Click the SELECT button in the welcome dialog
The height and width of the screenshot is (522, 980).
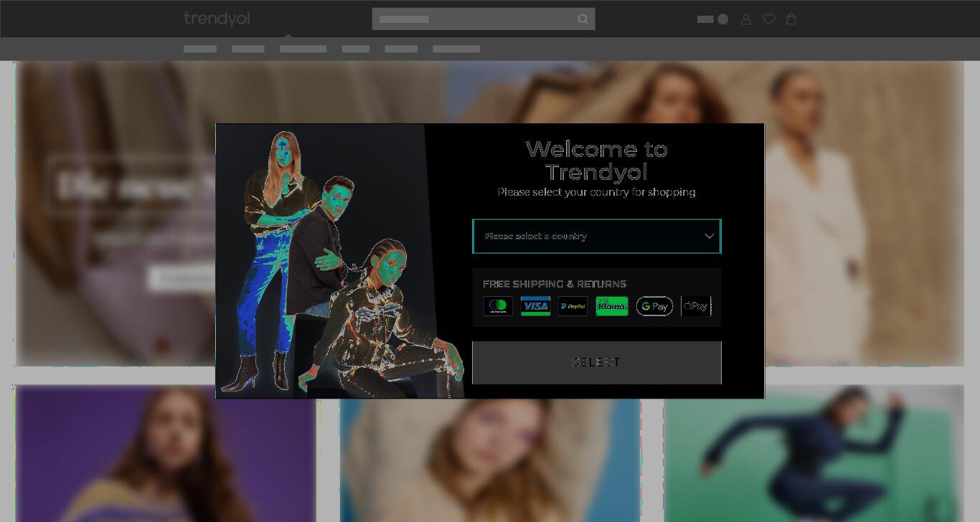(x=597, y=363)
